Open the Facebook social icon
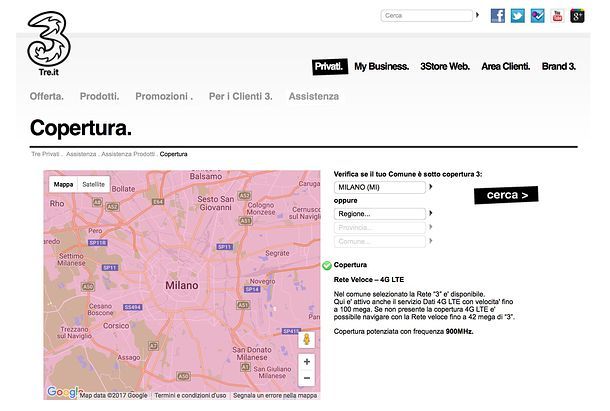The height and width of the screenshot is (411, 610). (498, 16)
